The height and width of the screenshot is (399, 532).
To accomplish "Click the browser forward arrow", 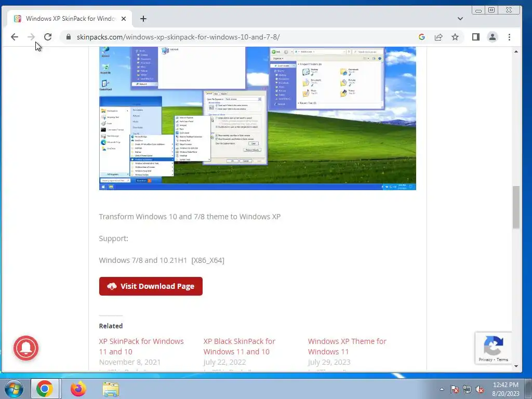I will [x=31, y=37].
